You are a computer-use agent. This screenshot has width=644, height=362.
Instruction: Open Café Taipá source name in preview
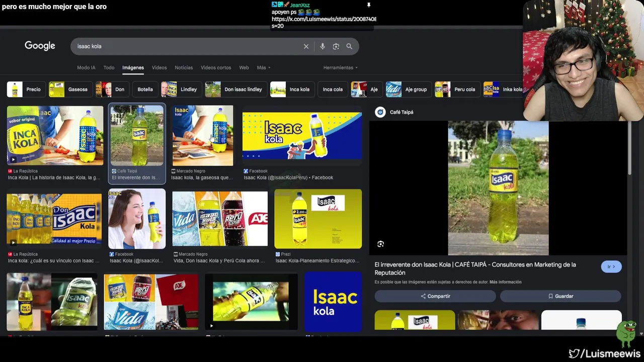click(x=401, y=112)
